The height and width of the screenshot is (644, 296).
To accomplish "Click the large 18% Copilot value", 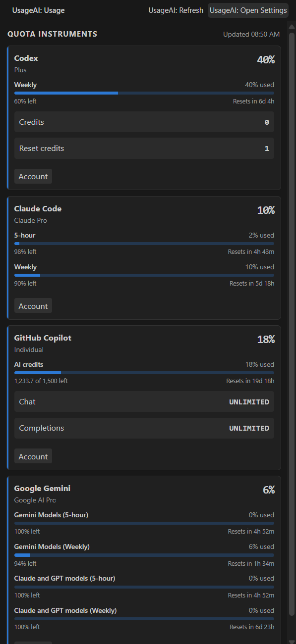I will point(266,340).
